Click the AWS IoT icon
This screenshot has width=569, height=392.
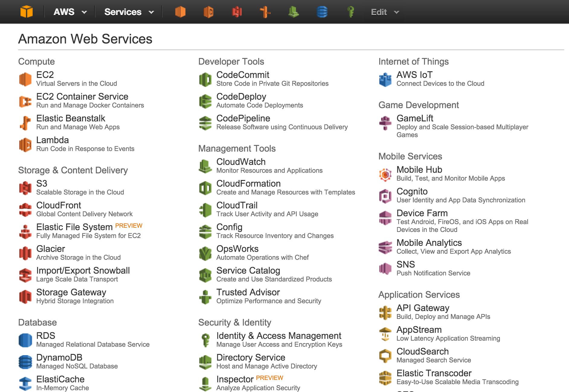385,79
